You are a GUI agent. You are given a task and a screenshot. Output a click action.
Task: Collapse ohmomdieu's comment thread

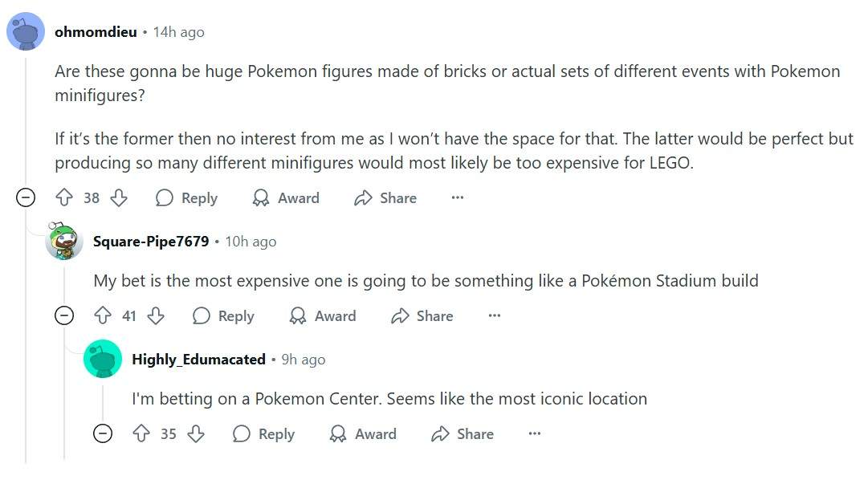26,198
